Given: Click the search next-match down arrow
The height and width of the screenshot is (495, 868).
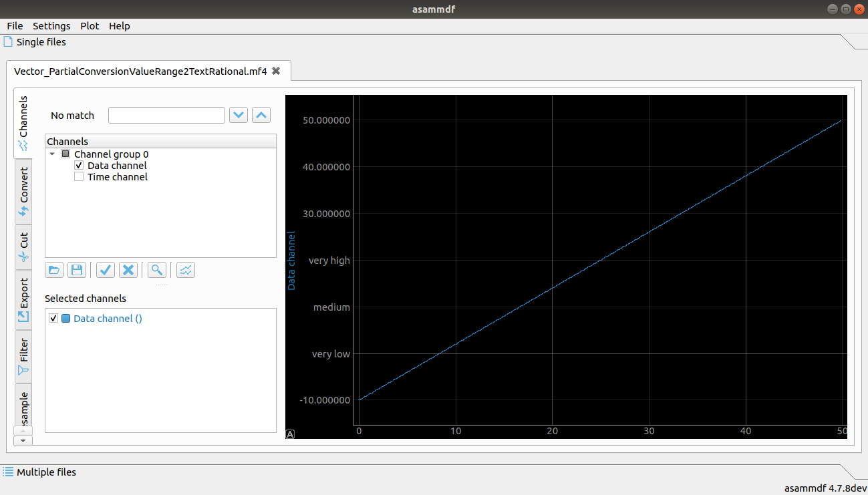Looking at the screenshot, I should (239, 115).
